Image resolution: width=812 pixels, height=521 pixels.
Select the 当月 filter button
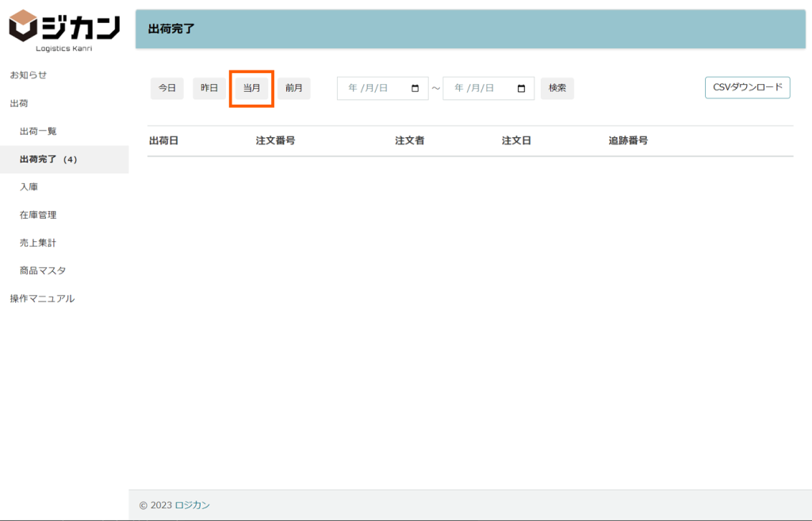[x=251, y=88]
